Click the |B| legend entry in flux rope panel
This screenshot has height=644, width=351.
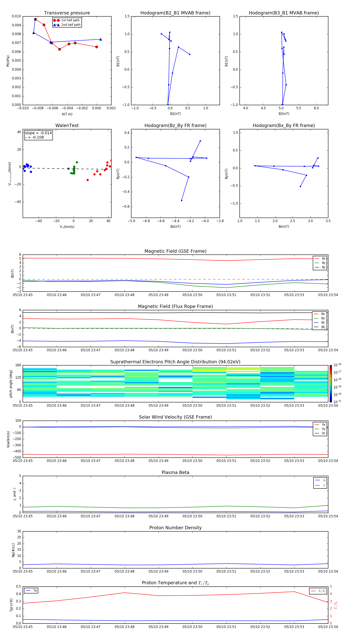point(320,327)
